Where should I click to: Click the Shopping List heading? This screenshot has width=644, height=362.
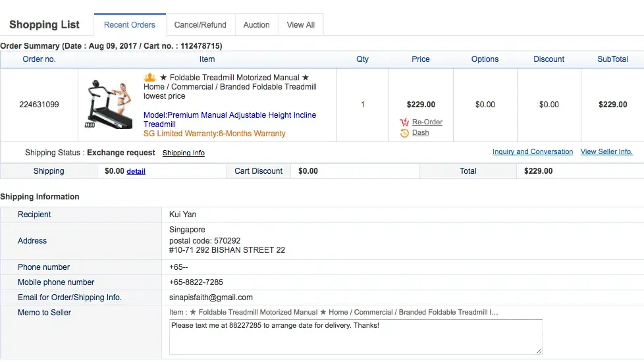[44, 25]
